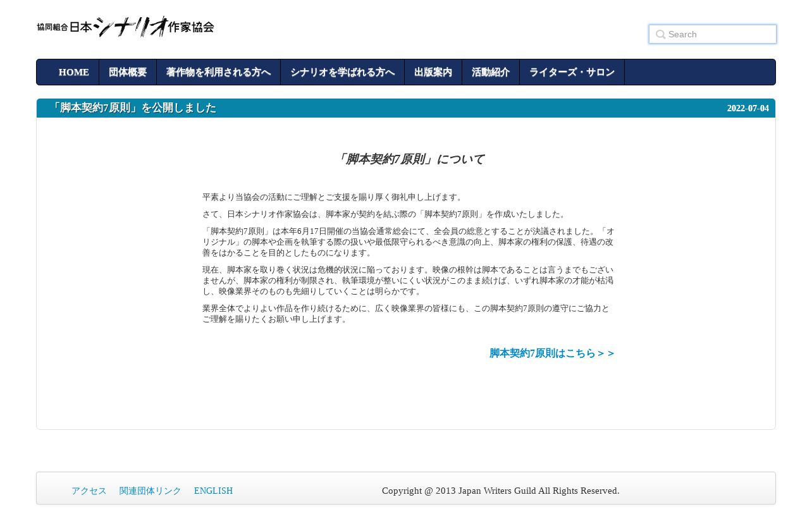Open シナリオを学ばれる方へ menu
This screenshot has width=812, height=514.
point(342,72)
